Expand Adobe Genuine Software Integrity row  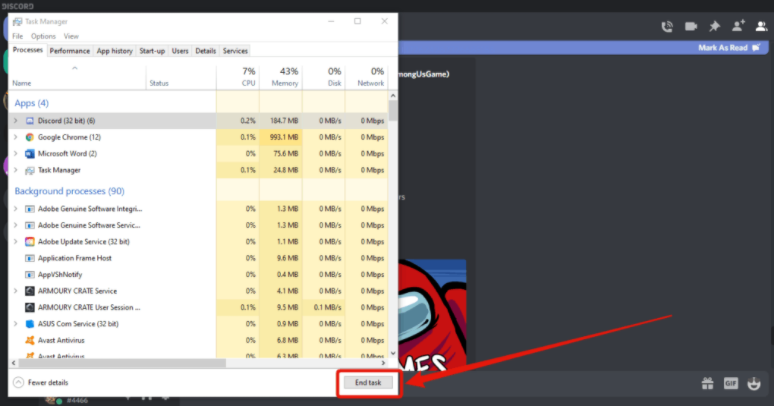[x=15, y=209]
